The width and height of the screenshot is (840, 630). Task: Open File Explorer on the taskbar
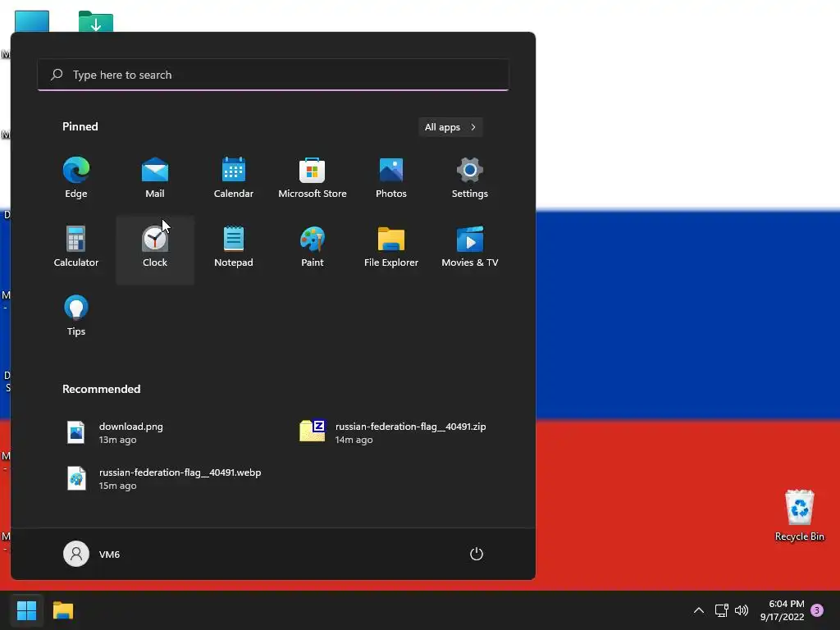click(63, 610)
